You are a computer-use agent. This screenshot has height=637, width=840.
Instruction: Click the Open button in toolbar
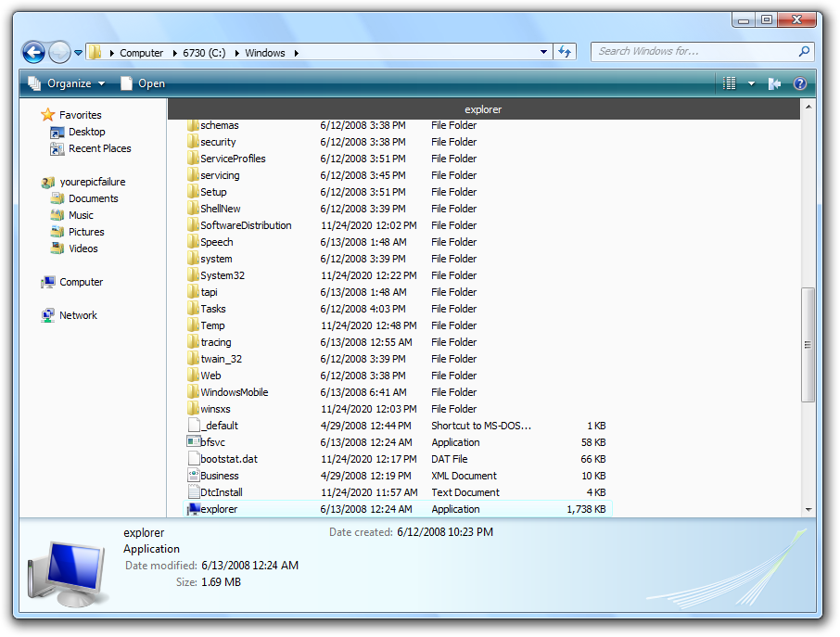click(x=143, y=83)
